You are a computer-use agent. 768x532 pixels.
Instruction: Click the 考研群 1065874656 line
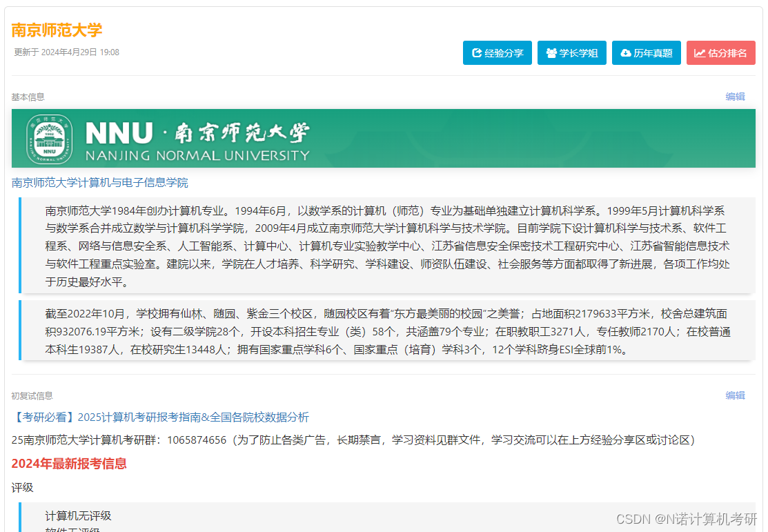(353, 440)
